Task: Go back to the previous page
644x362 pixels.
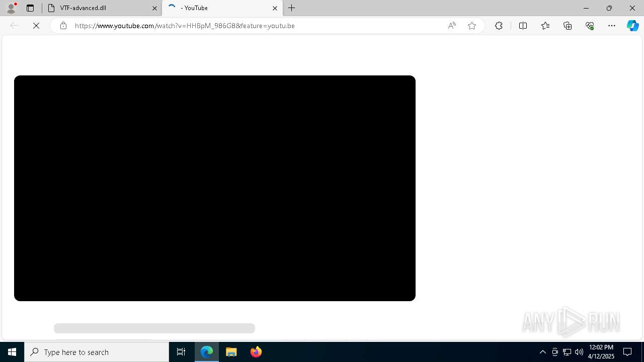Action: [14, 26]
